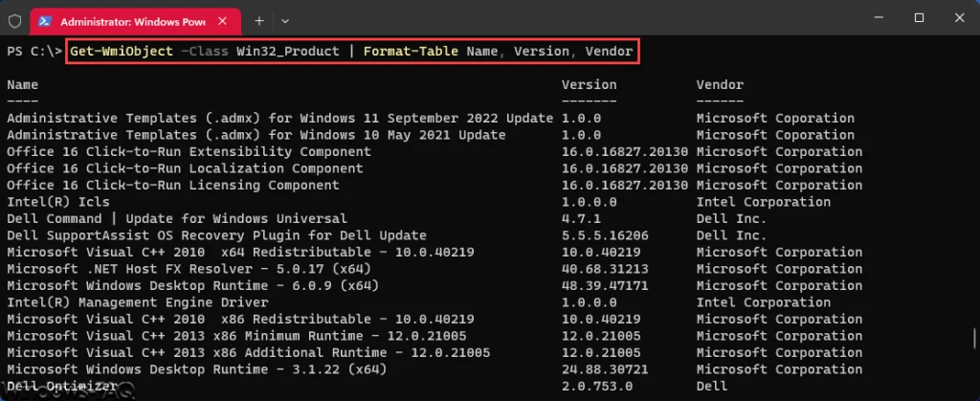Viewport: 980px width, 401px height.
Task: Click Administrative Templates Windows 11 September 2022 row
Action: click(280, 118)
